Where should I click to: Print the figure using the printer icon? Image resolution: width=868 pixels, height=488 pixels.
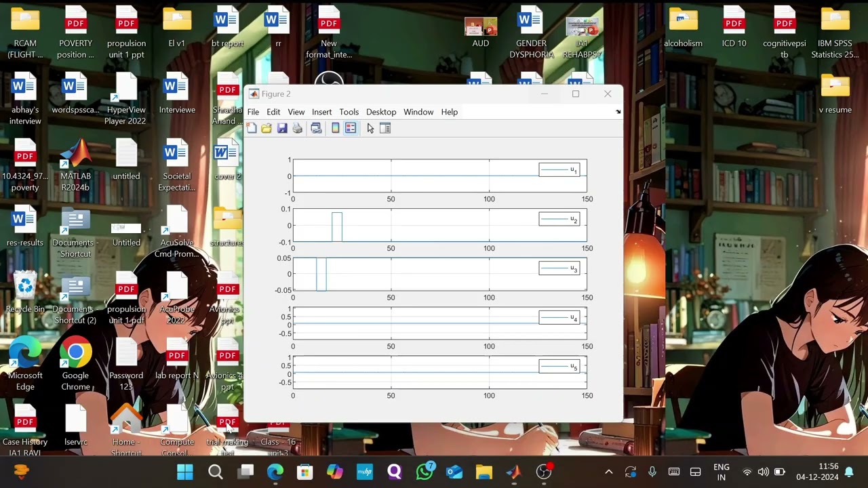298,128
